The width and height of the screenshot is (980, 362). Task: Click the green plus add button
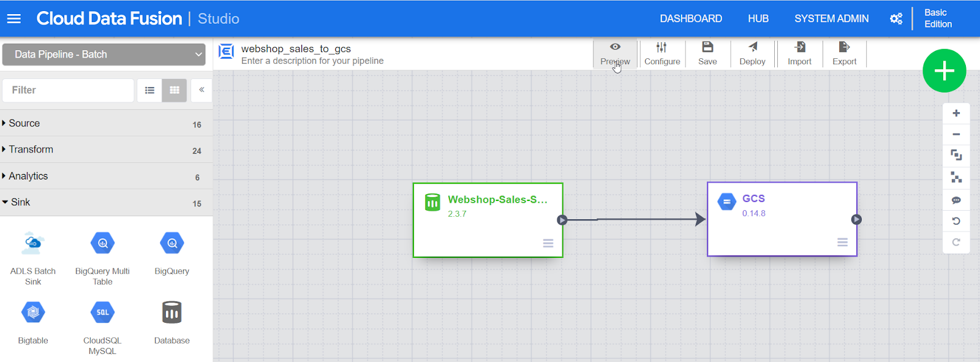(x=944, y=71)
